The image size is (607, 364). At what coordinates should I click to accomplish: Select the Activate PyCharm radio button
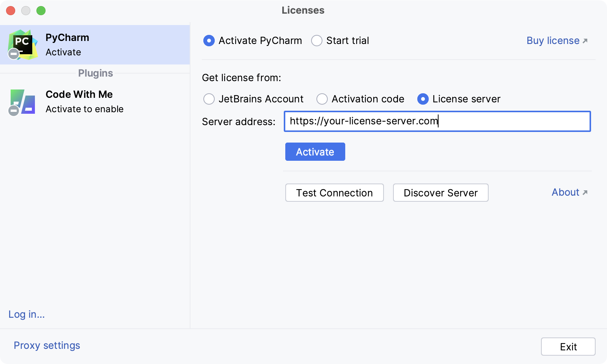209,41
